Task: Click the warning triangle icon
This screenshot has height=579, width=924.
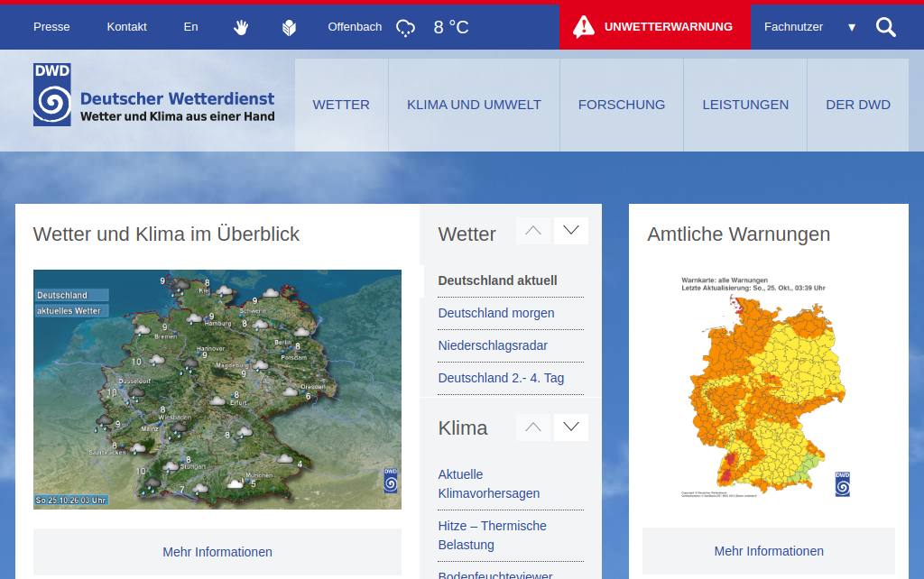Action: pyautogui.click(x=584, y=27)
